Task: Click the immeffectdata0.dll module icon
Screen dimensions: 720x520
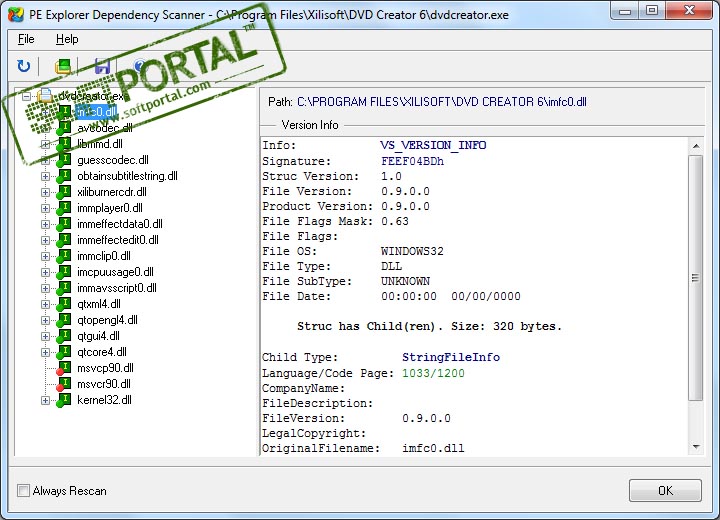Action: click(63, 224)
